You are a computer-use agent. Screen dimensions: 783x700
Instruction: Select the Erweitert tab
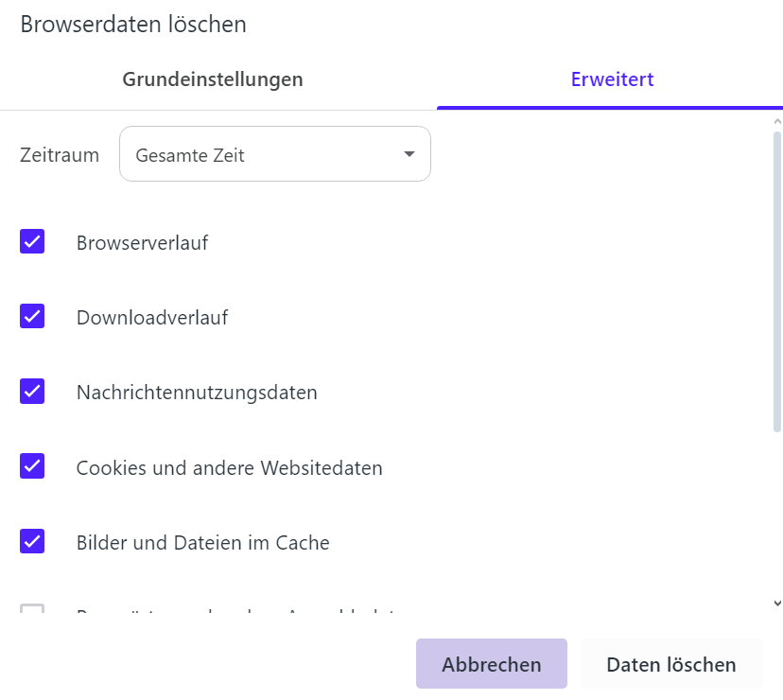click(612, 79)
